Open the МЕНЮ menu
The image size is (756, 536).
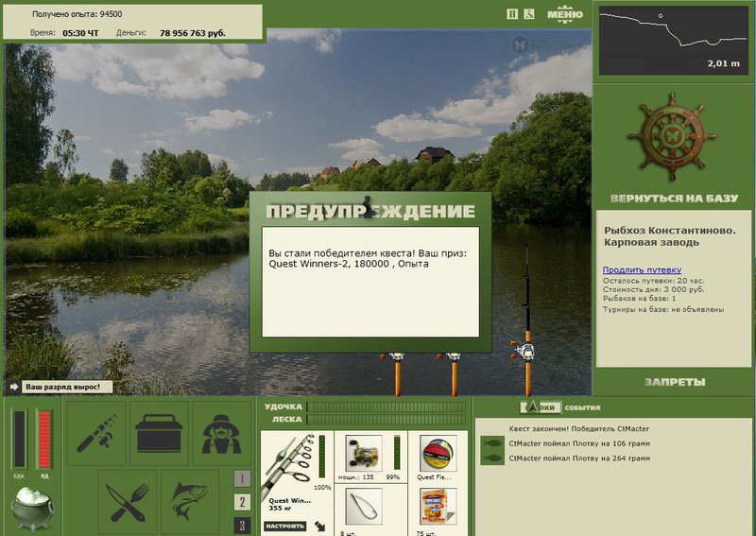565,14
